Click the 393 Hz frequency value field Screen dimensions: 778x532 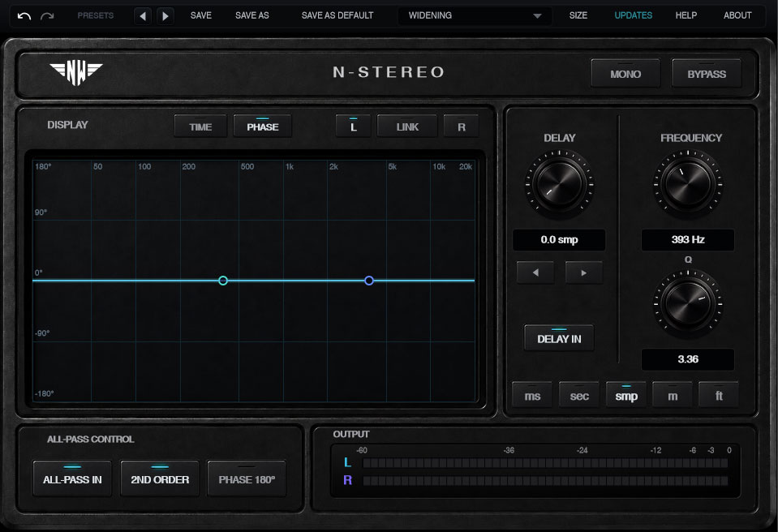[688, 240]
